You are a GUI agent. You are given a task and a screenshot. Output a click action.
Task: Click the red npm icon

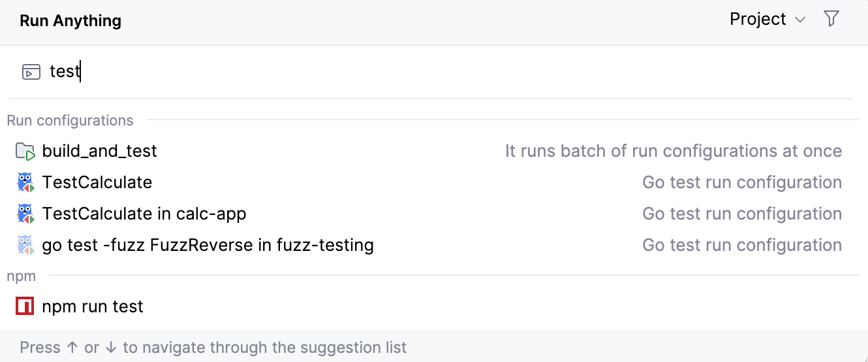[25, 306]
